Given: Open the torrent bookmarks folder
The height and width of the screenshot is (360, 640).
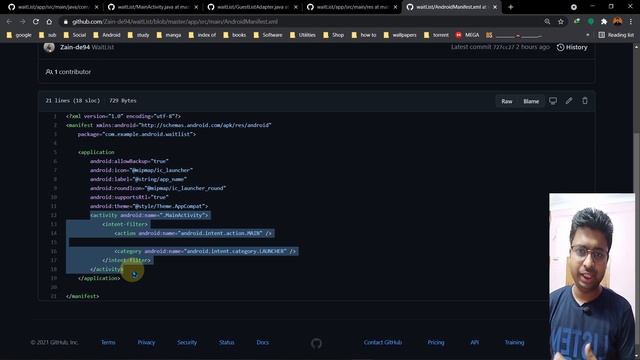Looking at the screenshot, I should (x=436, y=35).
